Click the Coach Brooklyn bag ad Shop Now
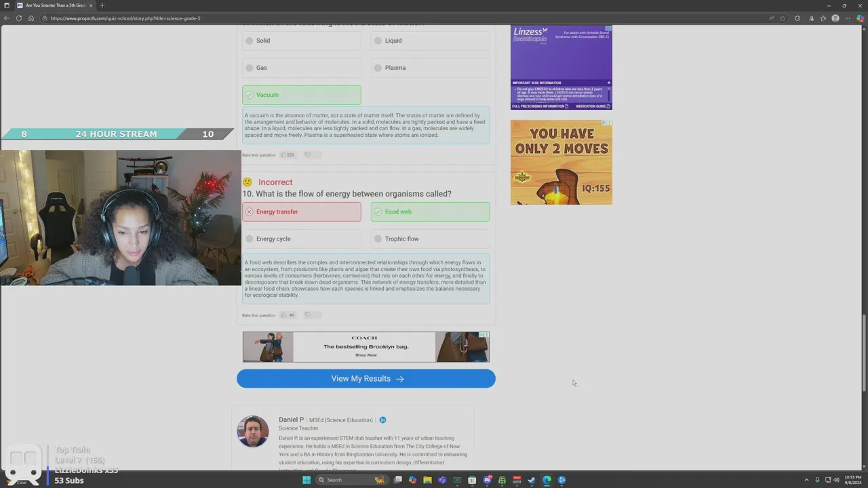868x488 pixels. (x=366, y=355)
